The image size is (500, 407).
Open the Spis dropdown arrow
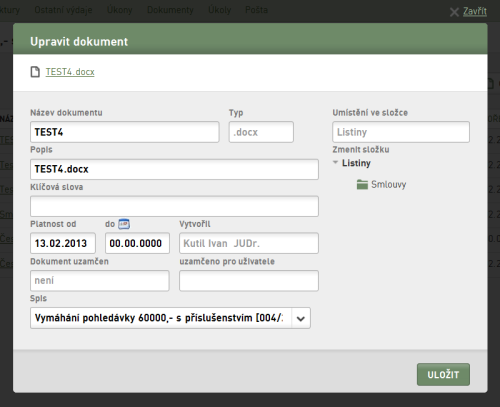301,318
